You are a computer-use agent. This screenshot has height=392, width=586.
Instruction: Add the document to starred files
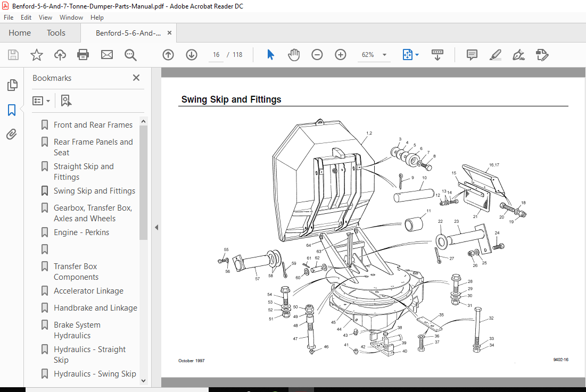coord(37,55)
